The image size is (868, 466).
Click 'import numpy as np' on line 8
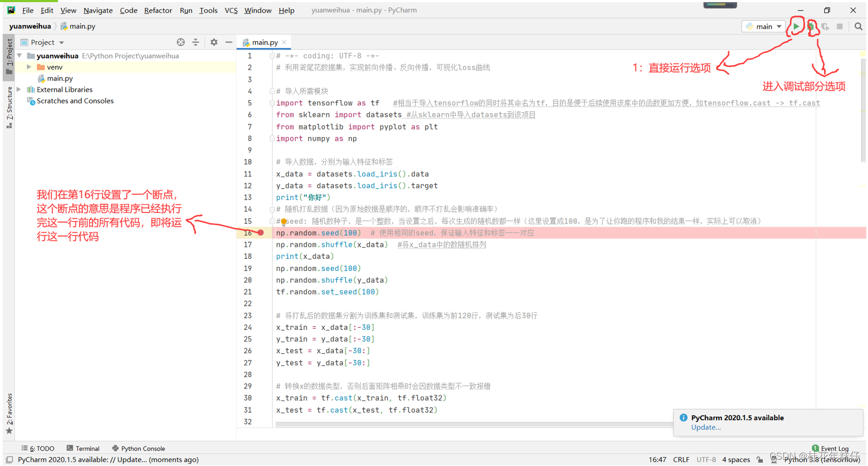(316, 139)
